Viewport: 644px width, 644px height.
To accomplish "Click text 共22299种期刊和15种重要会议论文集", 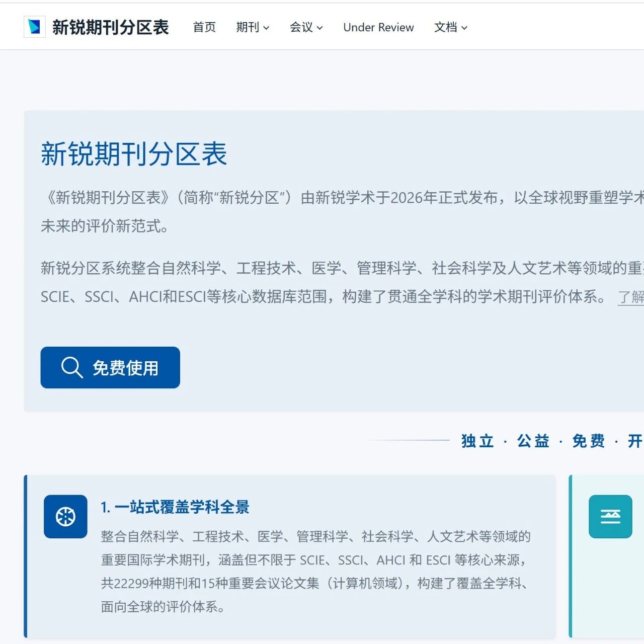I will (x=210, y=583).
